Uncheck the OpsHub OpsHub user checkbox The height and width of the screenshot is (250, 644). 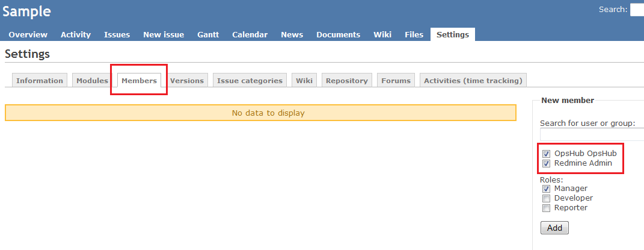coord(546,154)
